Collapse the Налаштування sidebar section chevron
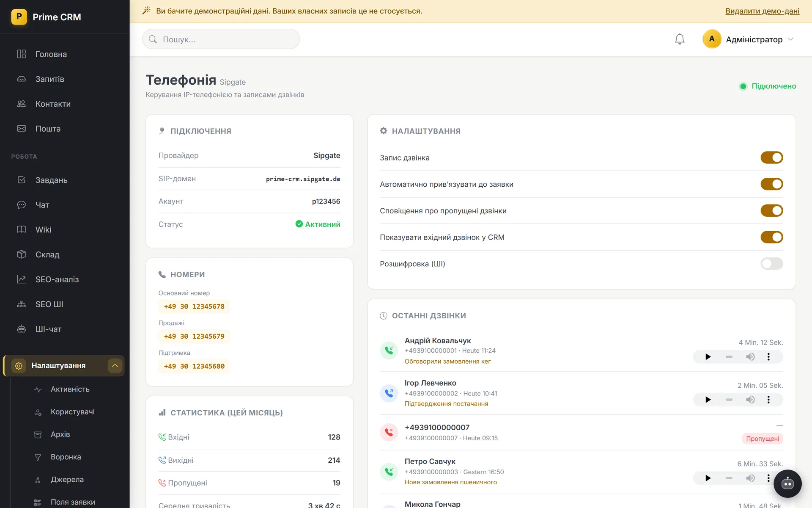 (115, 366)
